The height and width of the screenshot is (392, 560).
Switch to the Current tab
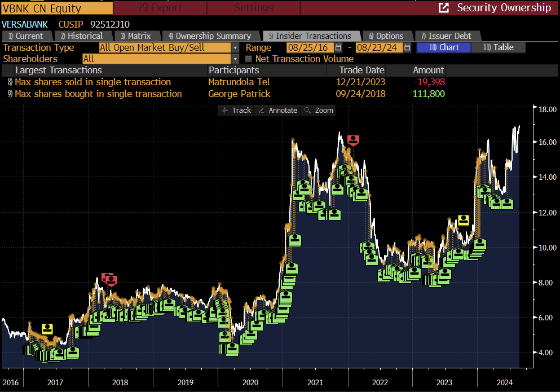tap(27, 36)
